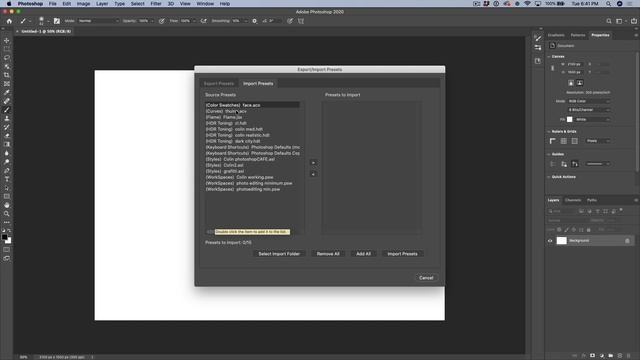Select the Hand tool
This screenshot has height=360, width=640.
tap(7, 205)
